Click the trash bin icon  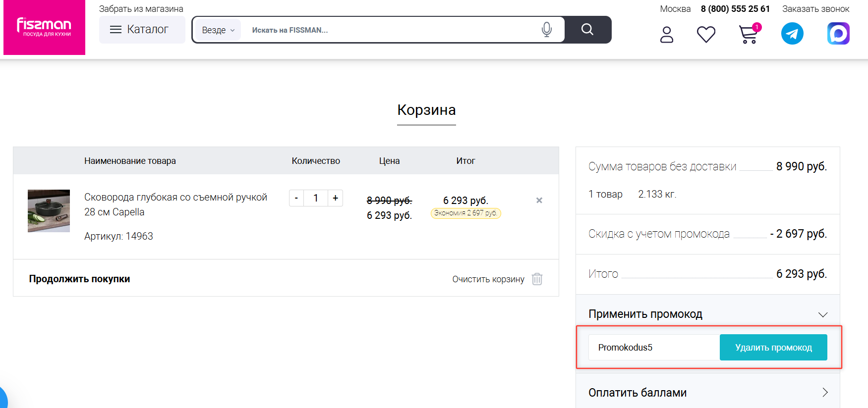(537, 279)
